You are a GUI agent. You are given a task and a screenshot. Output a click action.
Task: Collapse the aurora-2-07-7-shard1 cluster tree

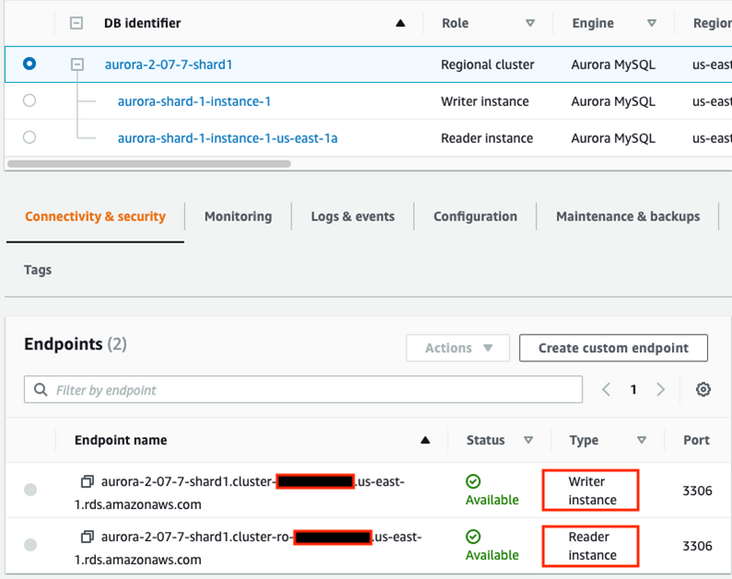pos(77,64)
